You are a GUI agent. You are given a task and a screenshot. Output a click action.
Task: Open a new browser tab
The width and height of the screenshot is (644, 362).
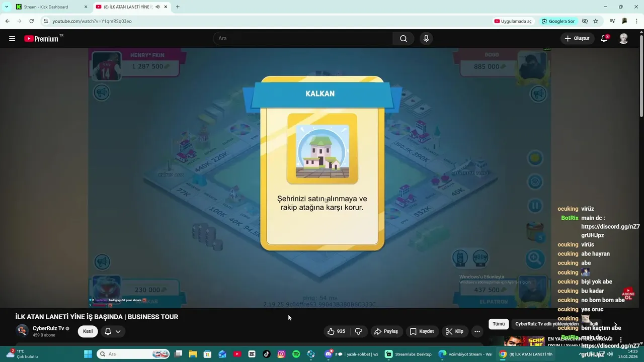[178, 7]
